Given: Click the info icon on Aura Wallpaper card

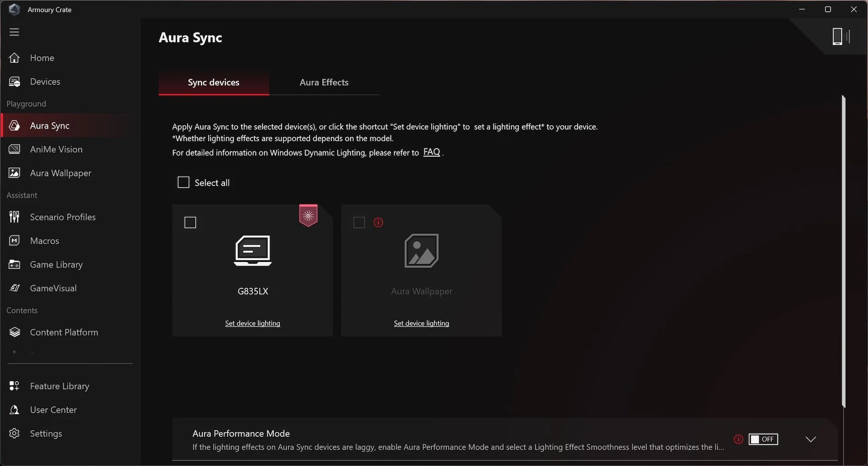Looking at the screenshot, I should 378,223.
